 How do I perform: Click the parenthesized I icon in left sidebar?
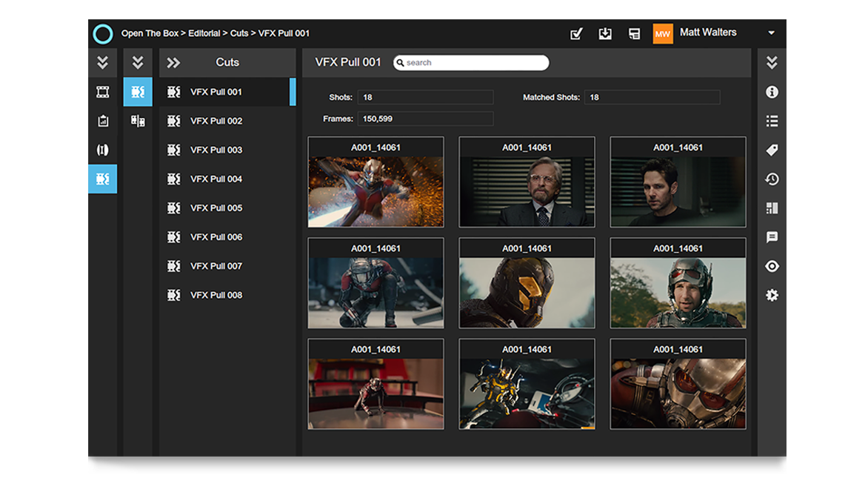[102, 150]
